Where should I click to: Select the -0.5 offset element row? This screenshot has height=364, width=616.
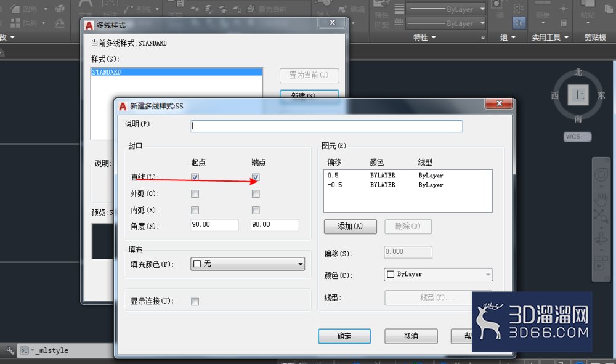point(408,185)
